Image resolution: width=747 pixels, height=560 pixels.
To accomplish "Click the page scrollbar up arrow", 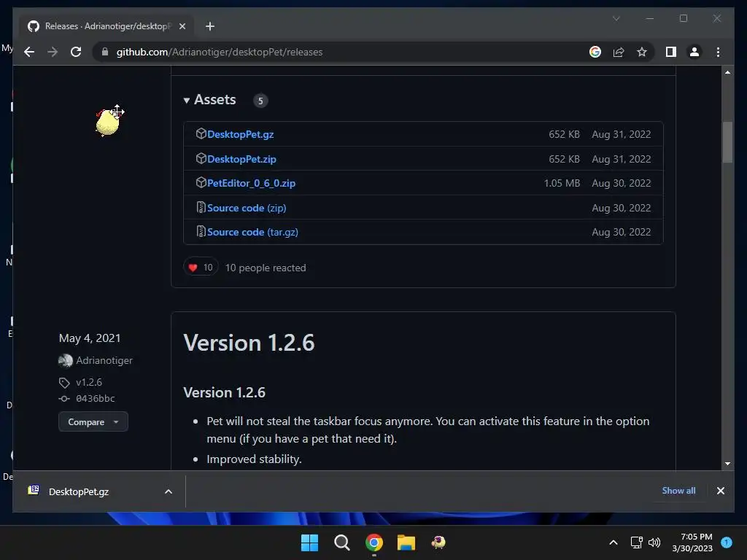I will 727,72.
